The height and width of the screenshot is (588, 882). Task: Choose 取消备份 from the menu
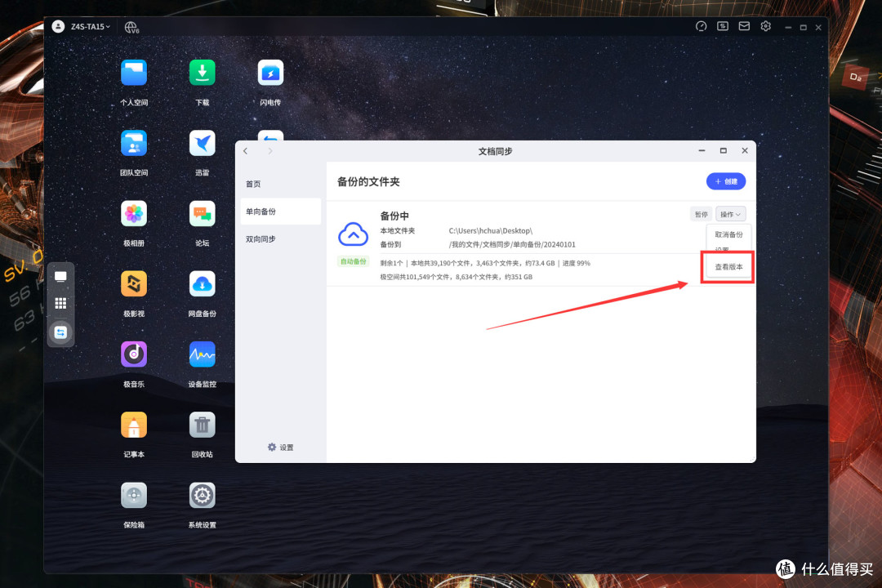[728, 234]
